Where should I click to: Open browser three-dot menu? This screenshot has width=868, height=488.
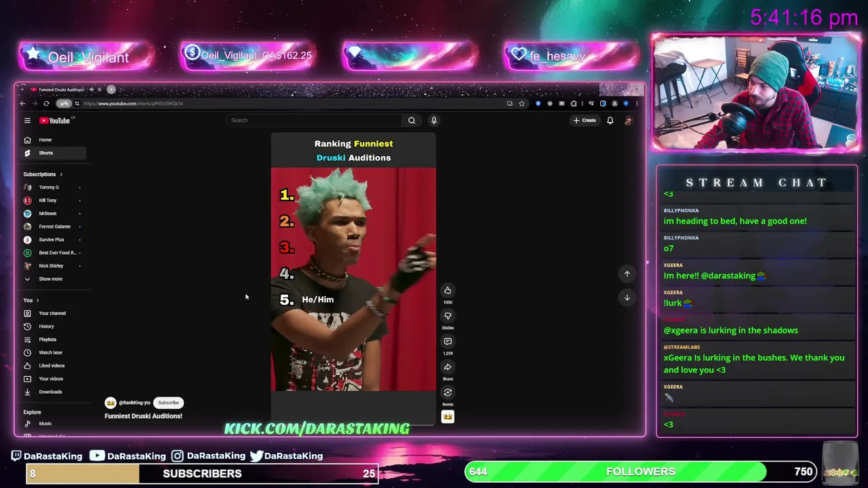point(636,104)
